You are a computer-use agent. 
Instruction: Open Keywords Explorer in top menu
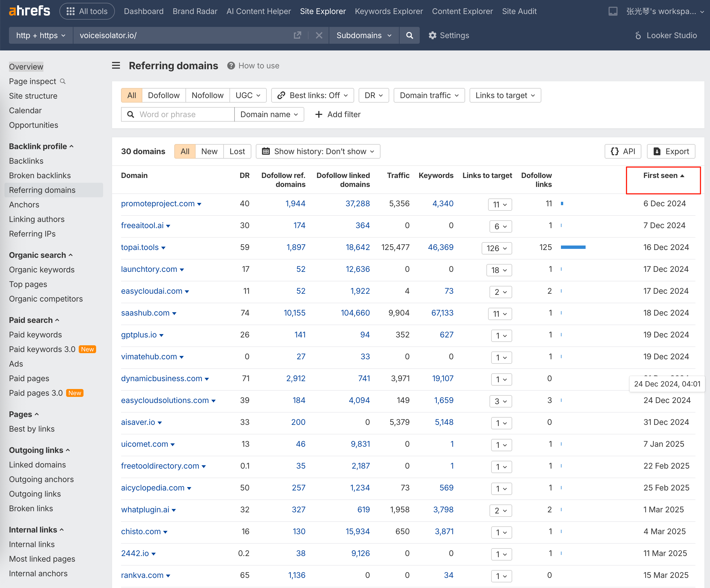point(388,11)
